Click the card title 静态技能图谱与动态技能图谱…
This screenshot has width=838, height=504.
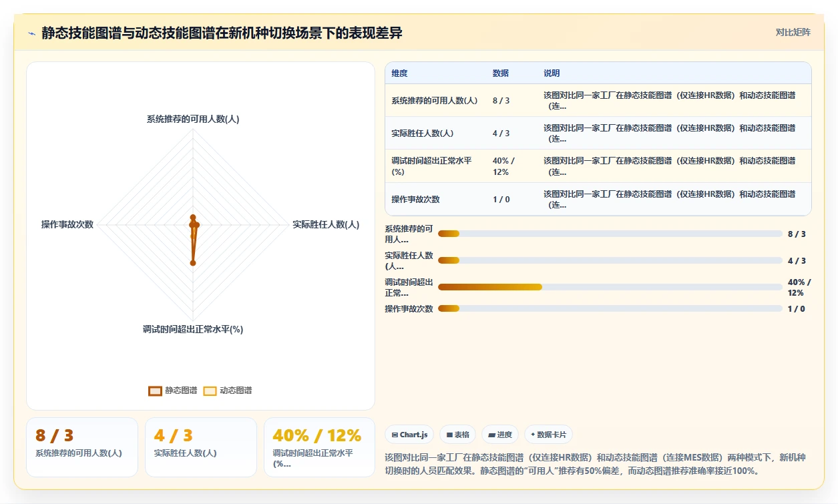pyautogui.click(x=222, y=33)
